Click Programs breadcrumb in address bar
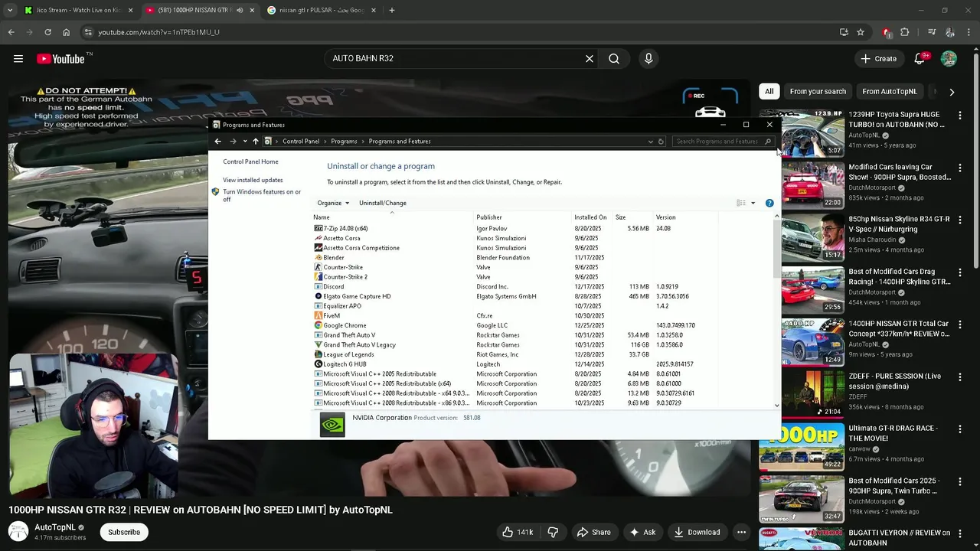 (x=344, y=142)
